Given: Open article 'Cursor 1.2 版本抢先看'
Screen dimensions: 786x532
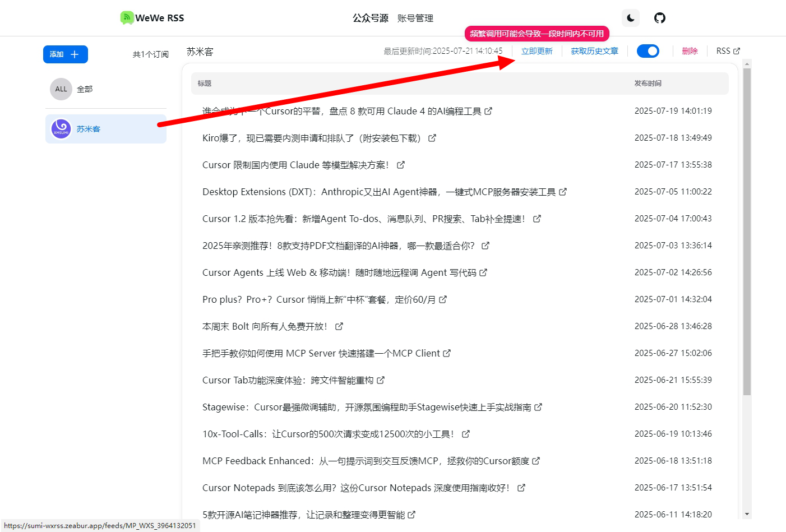Looking at the screenshot, I should (364, 219).
